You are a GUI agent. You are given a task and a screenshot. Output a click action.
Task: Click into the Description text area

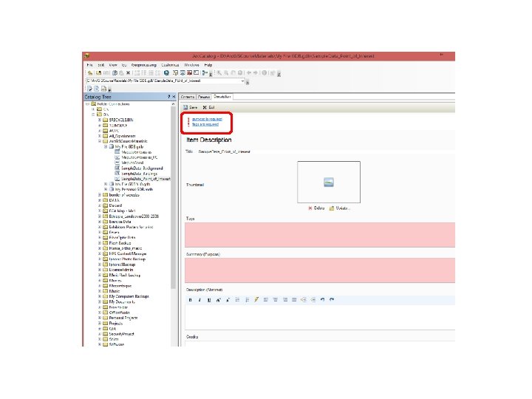(320, 317)
